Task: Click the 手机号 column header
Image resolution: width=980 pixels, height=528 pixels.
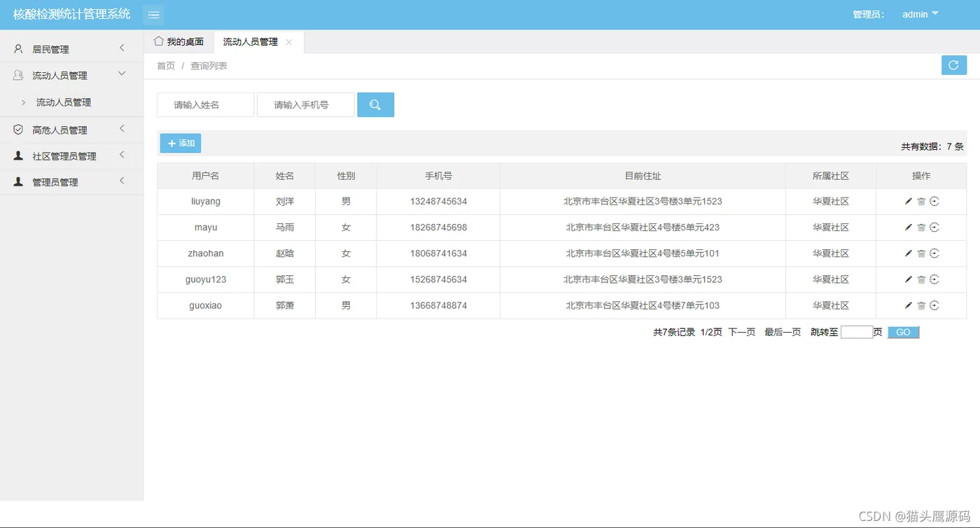Action: coord(438,176)
